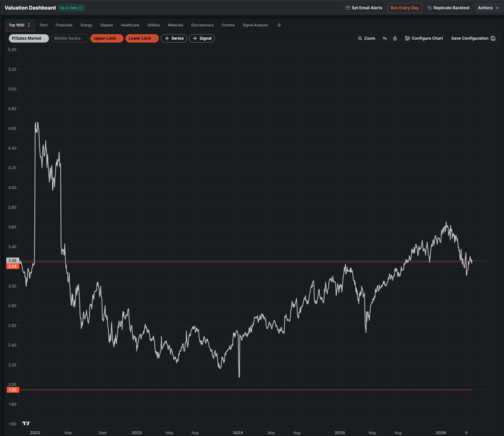Click the Run Every Day button

point(404,8)
